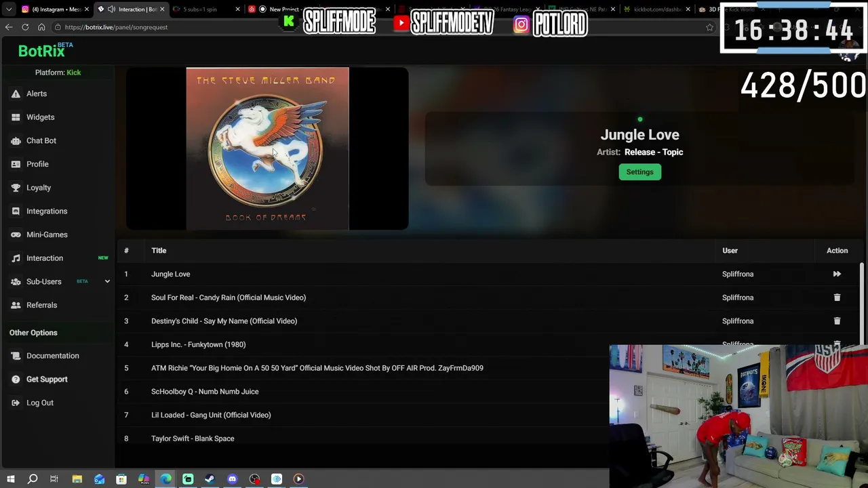This screenshot has width=868, height=488.
Task: Click the Loyalty trophy icon
Action: pos(16,188)
